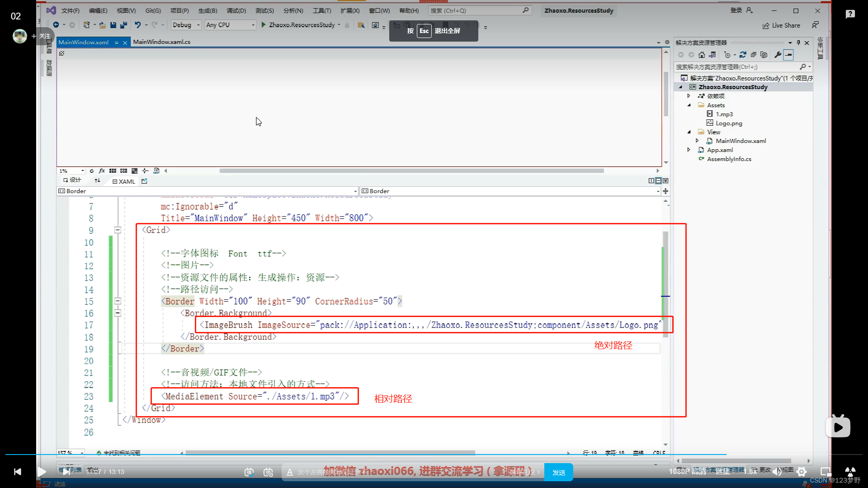Collapse the View folder node
The width and height of the screenshot is (868, 488).
[x=689, y=132]
